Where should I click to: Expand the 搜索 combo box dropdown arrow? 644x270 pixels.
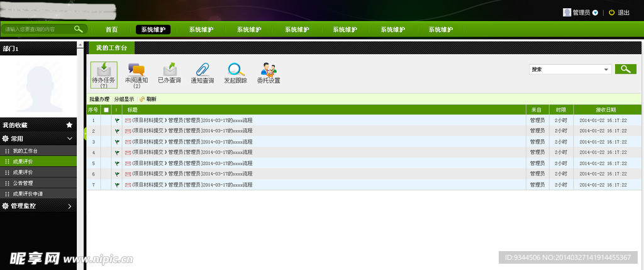[x=606, y=70]
